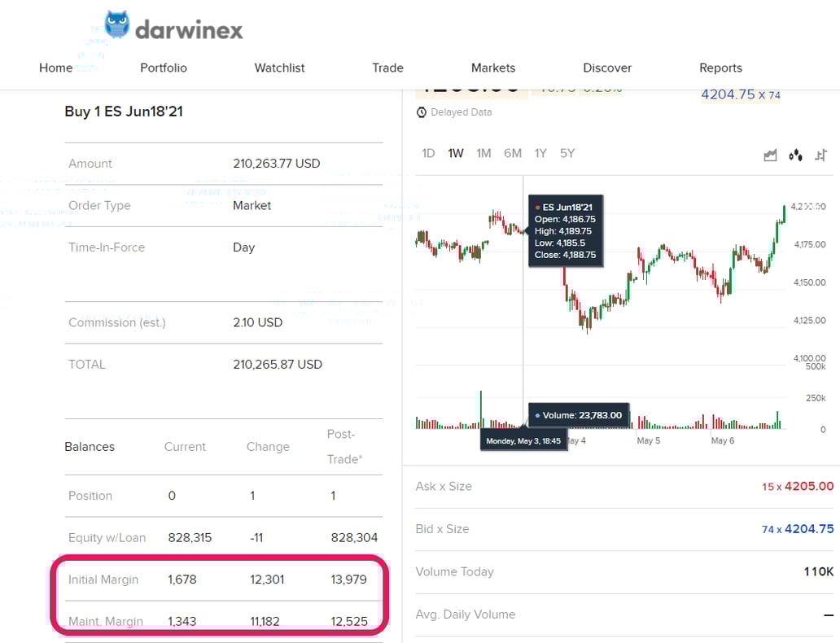Click the Delayed Data clock icon
840x643 pixels.
click(x=422, y=112)
